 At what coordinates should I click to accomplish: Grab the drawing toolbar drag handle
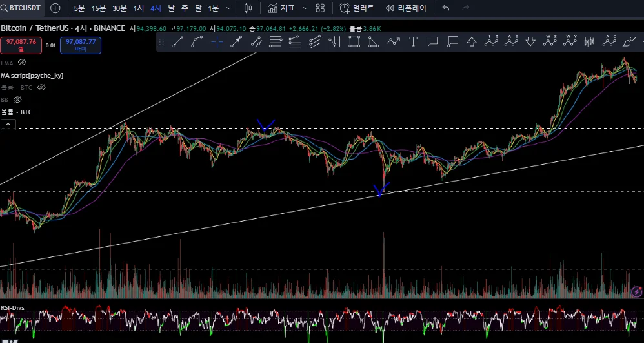coord(161,41)
